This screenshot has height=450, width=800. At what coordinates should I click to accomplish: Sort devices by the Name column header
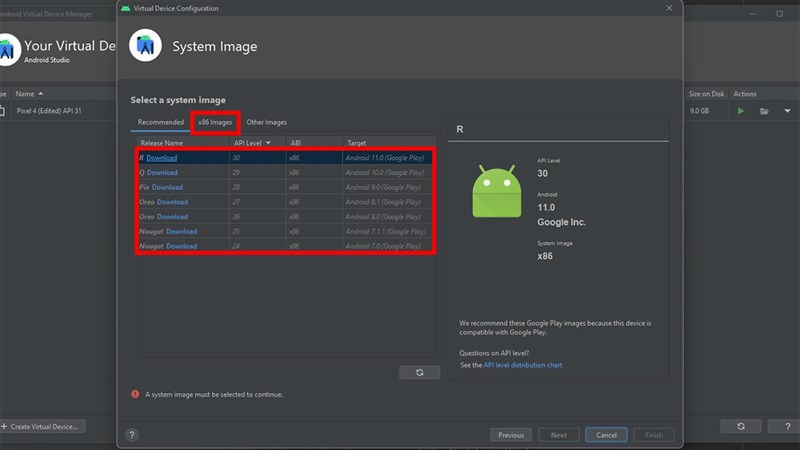(x=24, y=94)
